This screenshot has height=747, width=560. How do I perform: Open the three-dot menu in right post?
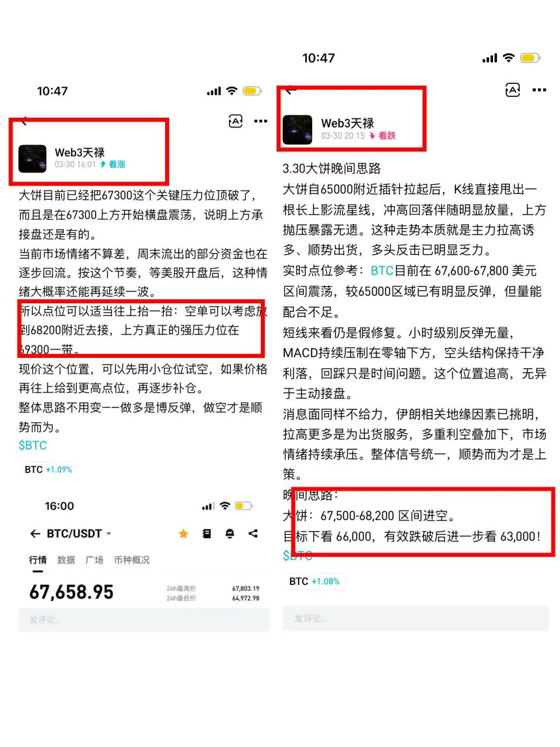click(x=539, y=90)
